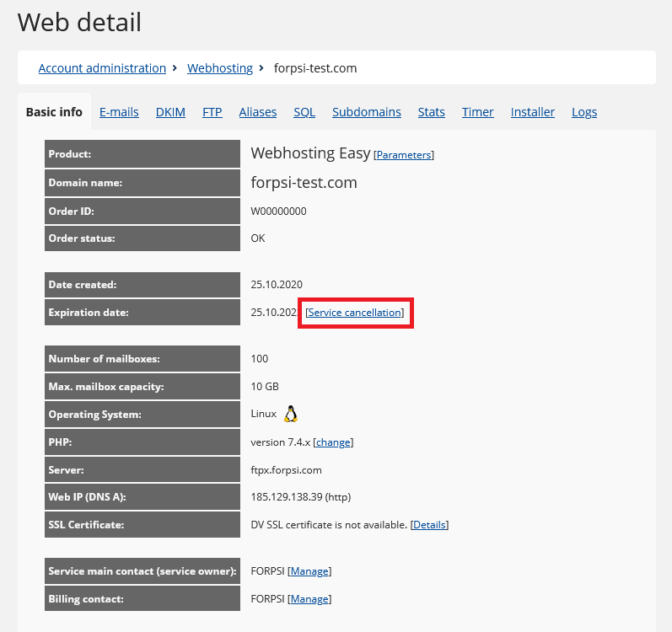Click the domain name forpsi-test.com value
672x632 pixels.
click(x=304, y=183)
